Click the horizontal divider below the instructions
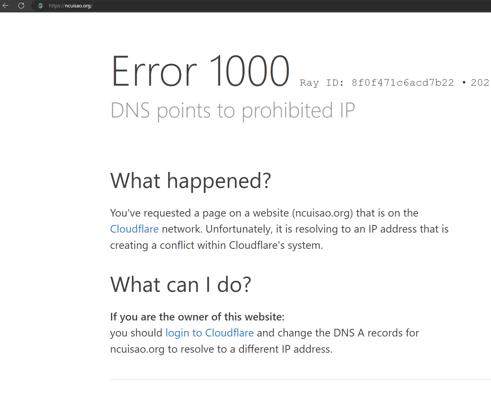 pos(300,379)
